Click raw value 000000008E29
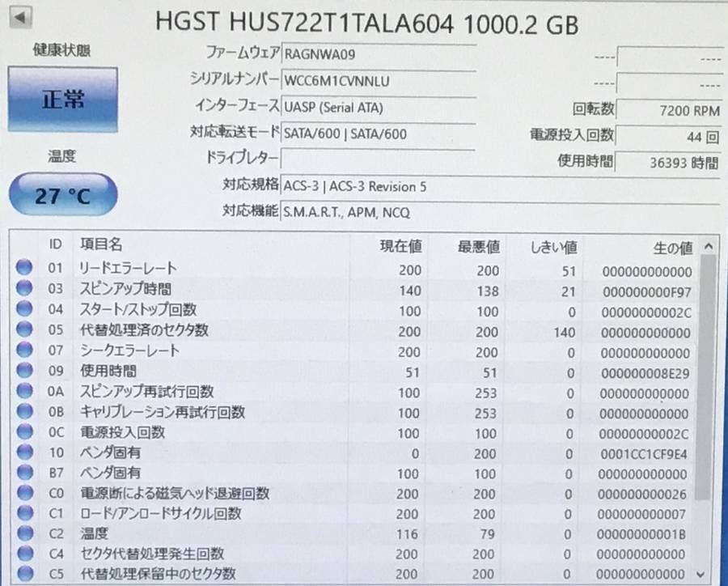Viewport: 728px width, 586px height. [x=645, y=374]
